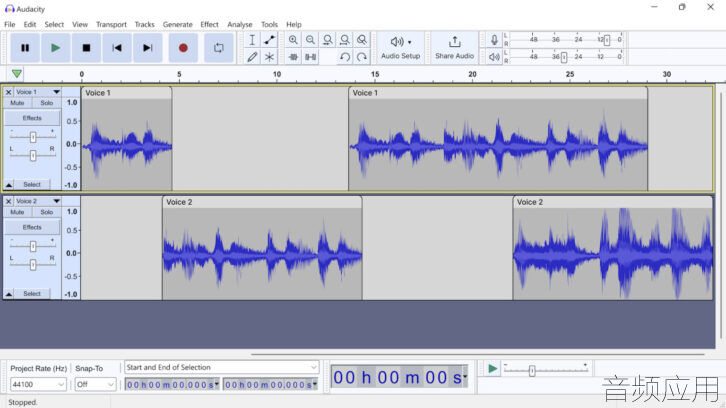Skip to end of project
The height and width of the screenshot is (408, 726).
(x=148, y=48)
